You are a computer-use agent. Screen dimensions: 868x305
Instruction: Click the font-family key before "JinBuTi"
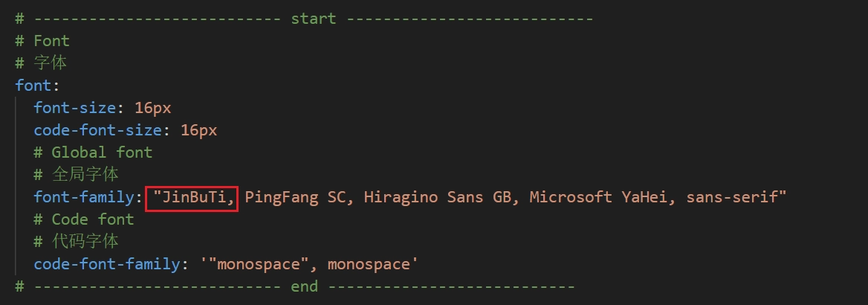[83, 197]
